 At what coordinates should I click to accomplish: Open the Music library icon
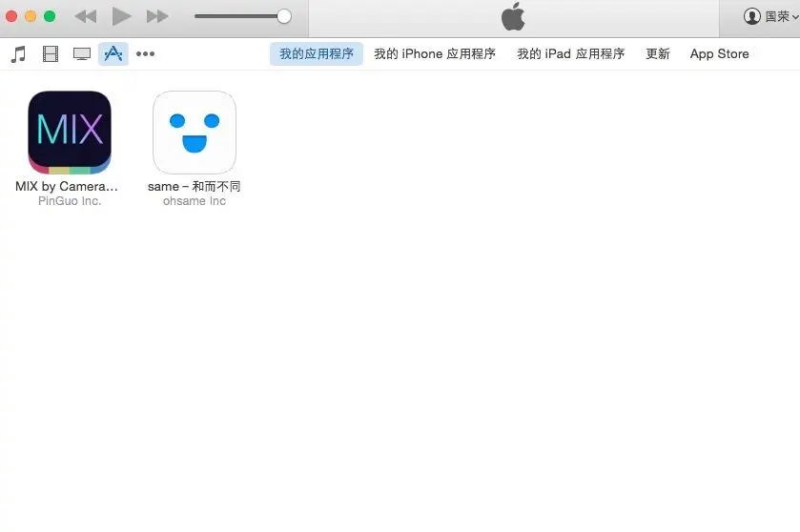[18, 54]
